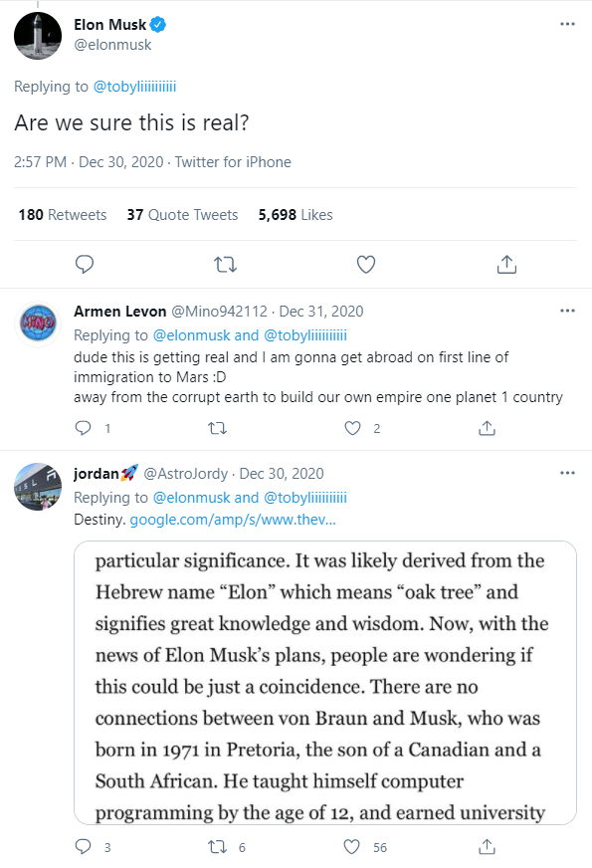
Task: Like Armen Levon's comment
Action: click(352, 428)
